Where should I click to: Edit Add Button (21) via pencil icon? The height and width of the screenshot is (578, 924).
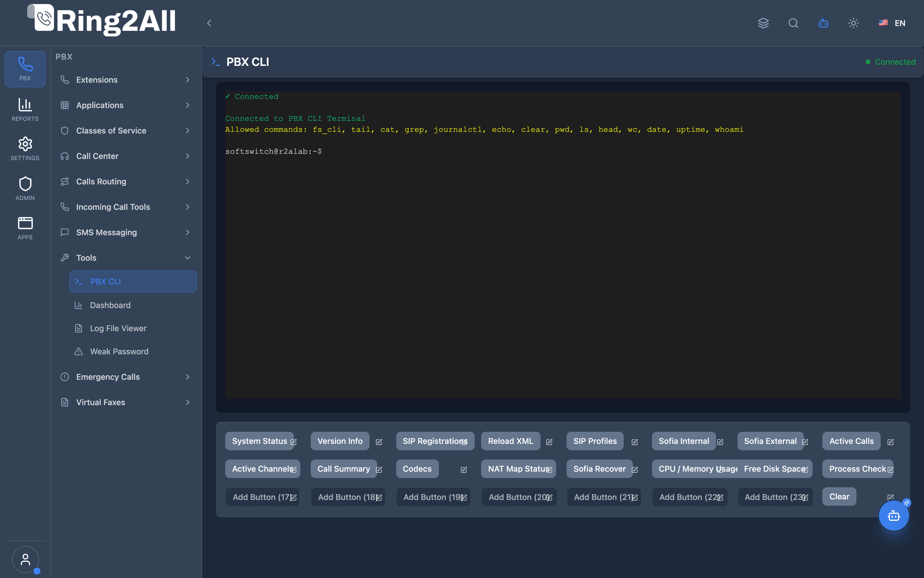[x=635, y=498]
